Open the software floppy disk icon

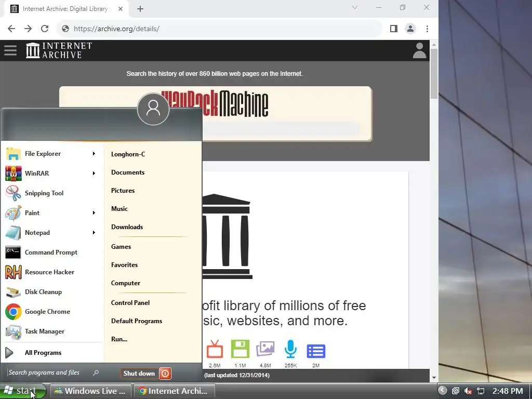[x=240, y=349]
